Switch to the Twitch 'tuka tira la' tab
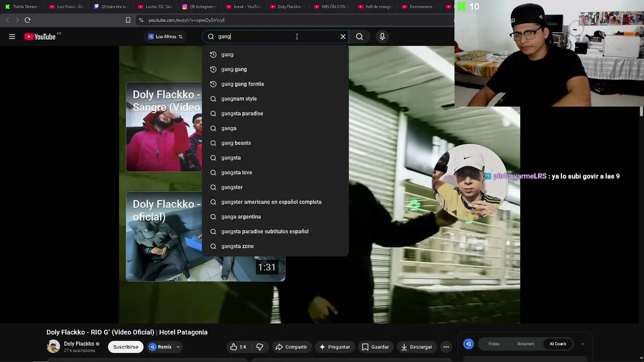Image resolution: width=644 pixels, height=362 pixels. pos(111,7)
